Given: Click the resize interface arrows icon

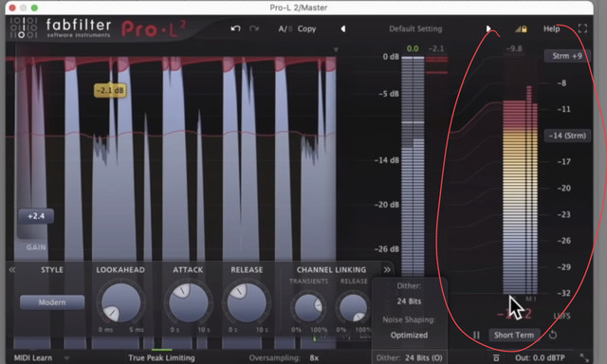Looking at the screenshot, I should [x=584, y=357].
